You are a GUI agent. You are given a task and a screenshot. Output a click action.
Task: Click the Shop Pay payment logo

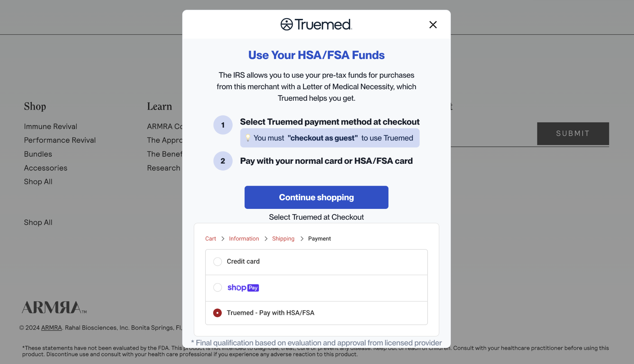[243, 287]
